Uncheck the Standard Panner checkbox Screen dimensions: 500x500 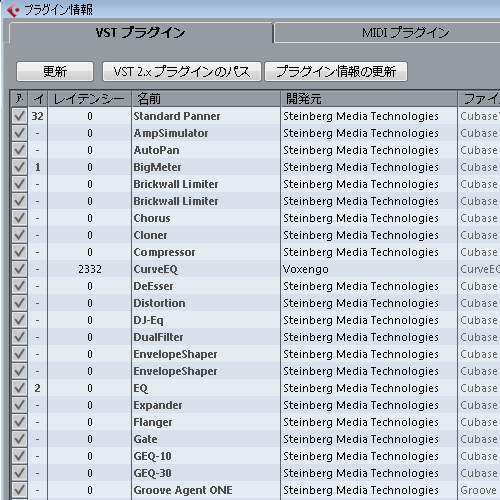(x=19, y=116)
